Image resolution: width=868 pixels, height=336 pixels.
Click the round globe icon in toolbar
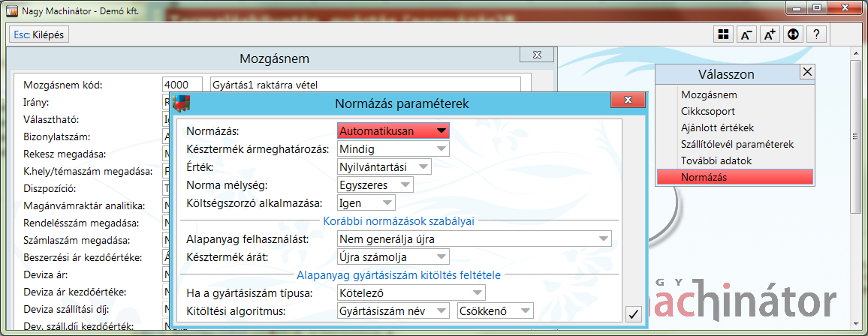(793, 34)
